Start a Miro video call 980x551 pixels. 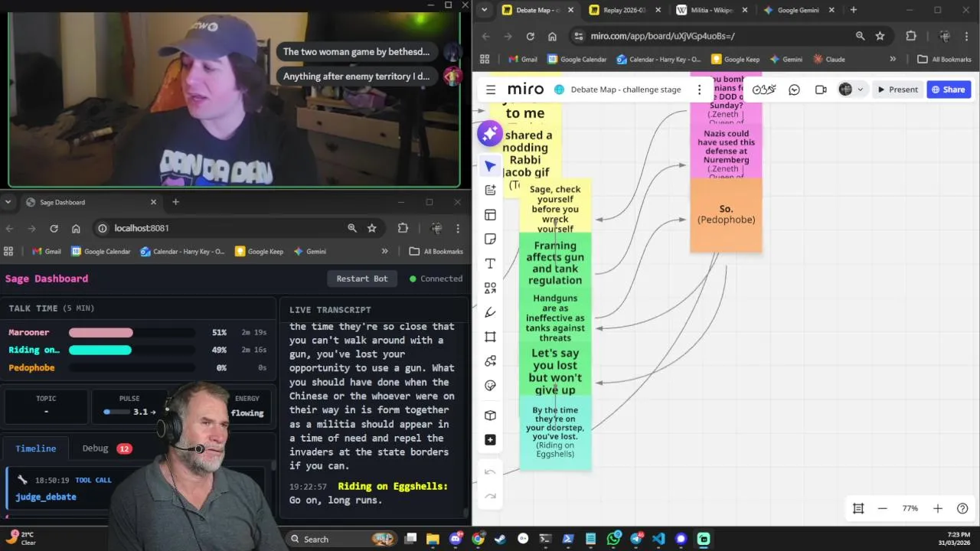(821, 90)
